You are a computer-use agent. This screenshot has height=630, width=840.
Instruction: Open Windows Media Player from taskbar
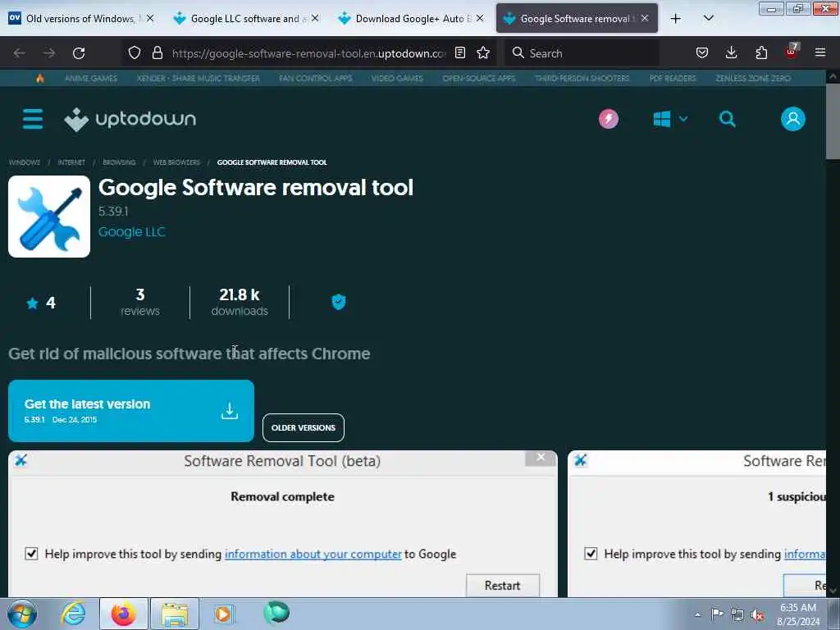pos(224,614)
